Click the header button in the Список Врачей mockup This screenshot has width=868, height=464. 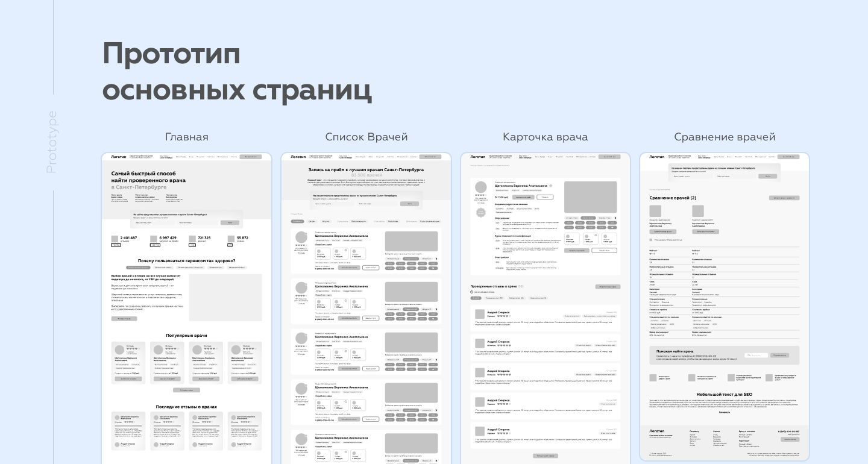click(430, 157)
